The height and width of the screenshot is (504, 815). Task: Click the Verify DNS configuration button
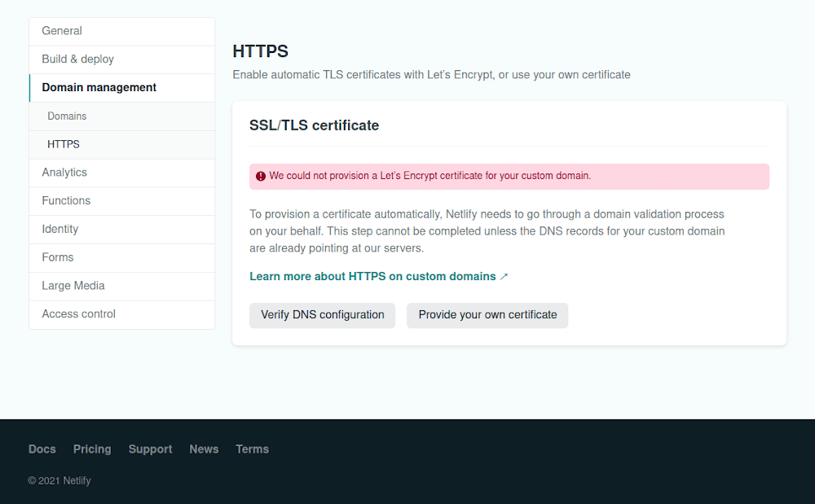(x=322, y=315)
